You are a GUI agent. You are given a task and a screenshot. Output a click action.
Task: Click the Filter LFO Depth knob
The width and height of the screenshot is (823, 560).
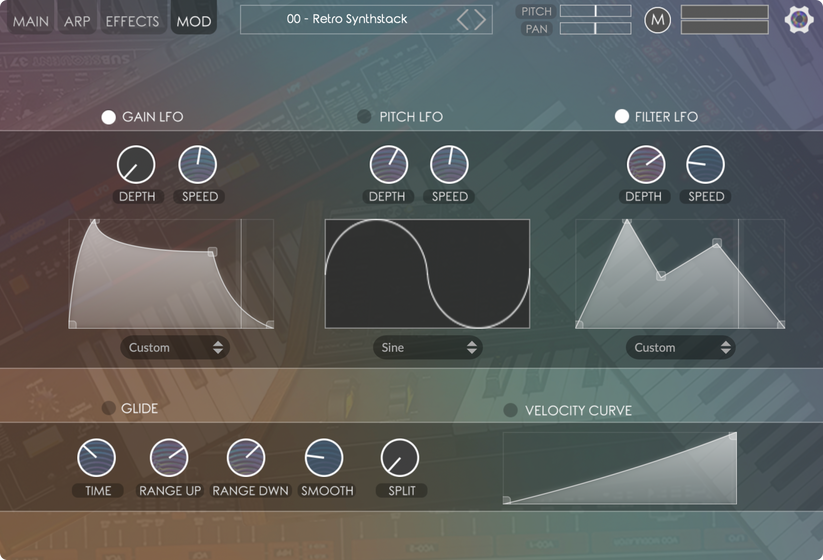tap(645, 165)
